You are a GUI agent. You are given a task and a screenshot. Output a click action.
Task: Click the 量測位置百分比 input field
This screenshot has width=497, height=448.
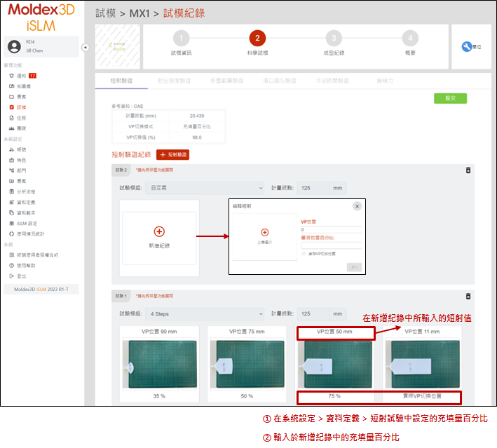pos(332,245)
